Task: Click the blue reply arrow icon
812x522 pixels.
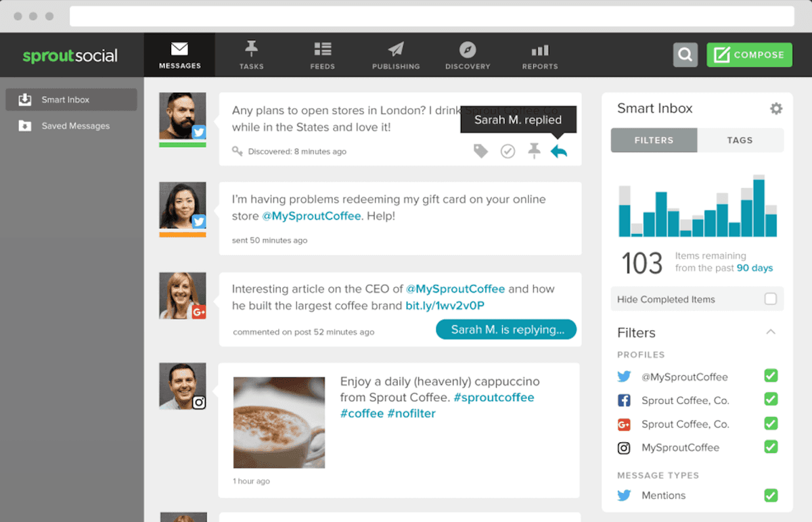Action: (x=558, y=151)
